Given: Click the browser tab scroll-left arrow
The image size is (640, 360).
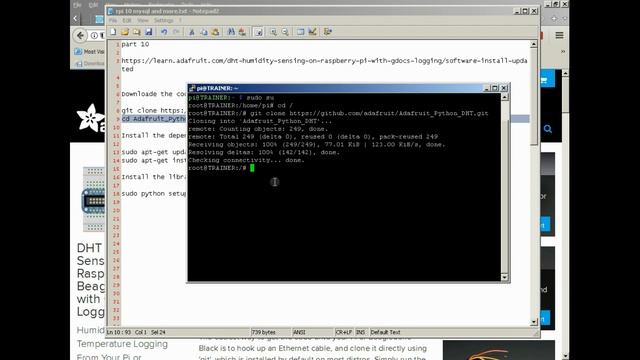Looking at the screenshot, I should pyautogui.click(x=76, y=18).
